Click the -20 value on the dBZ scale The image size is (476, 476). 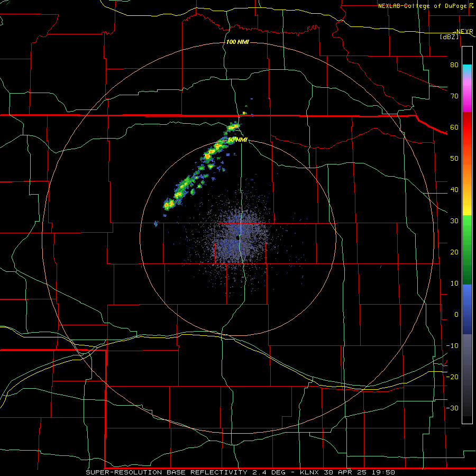point(452,377)
